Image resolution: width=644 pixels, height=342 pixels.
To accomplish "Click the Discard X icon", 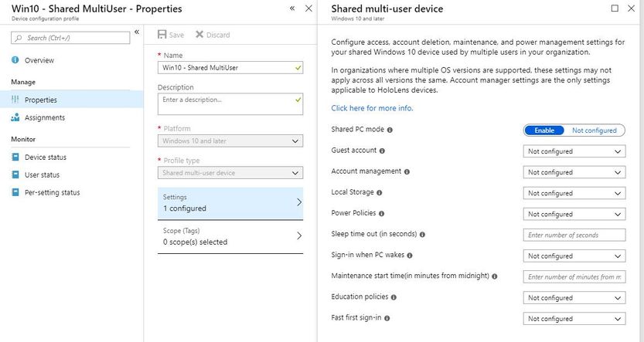I will click(x=199, y=35).
